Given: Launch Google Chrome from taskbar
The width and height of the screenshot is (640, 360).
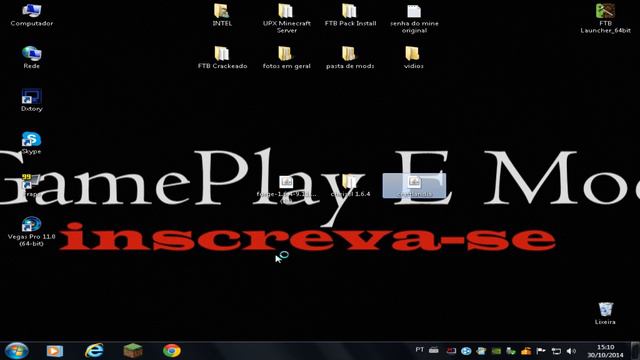Looking at the screenshot, I should pos(172,351).
